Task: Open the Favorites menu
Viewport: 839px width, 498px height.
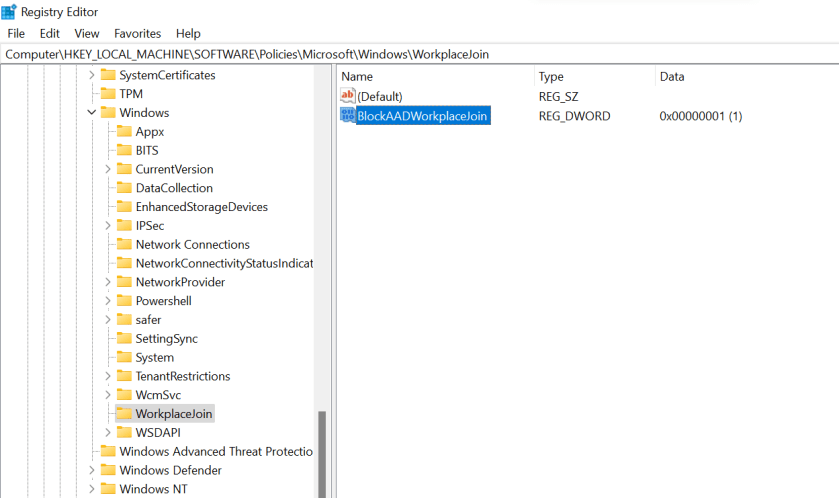Action: [x=137, y=33]
